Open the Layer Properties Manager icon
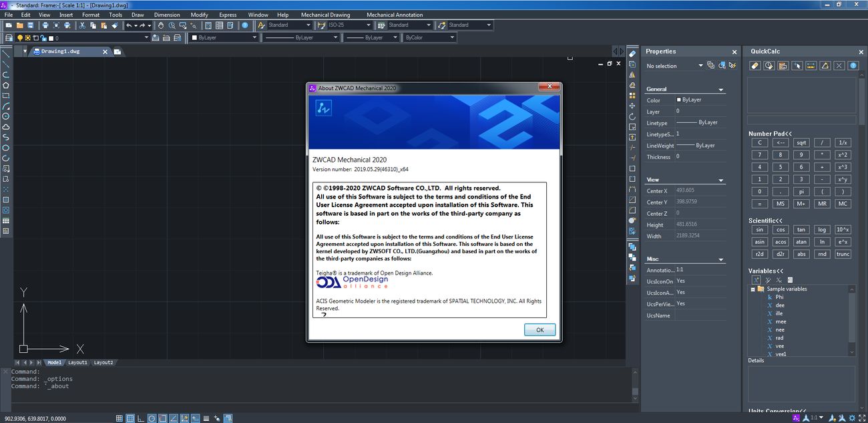This screenshot has height=423, width=868. (x=10, y=38)
